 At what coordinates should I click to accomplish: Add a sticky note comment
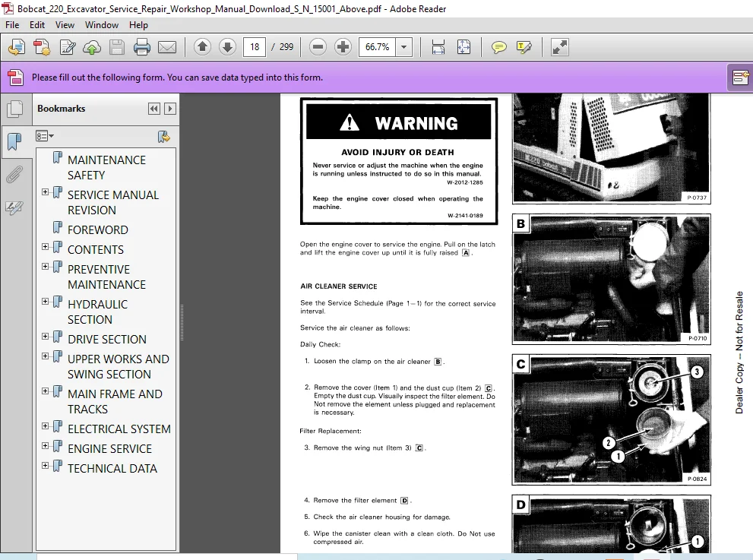click(x=499, y=47)
